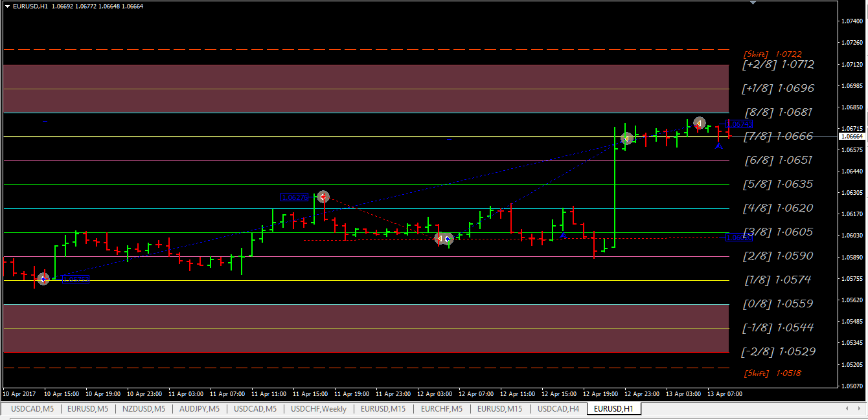Click the 1.06276 price label box
This screenshot has height=420, width=868.
tap(293, 197)
